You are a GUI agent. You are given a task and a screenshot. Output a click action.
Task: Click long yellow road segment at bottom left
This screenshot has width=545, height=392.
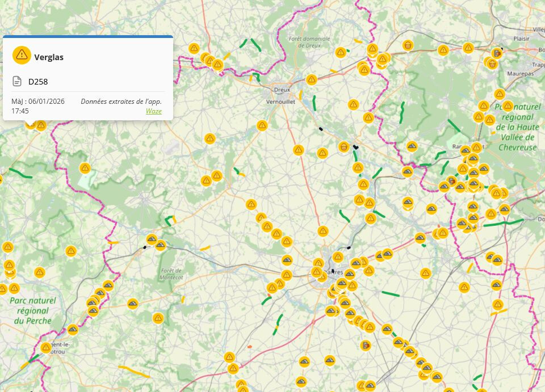click(134, 371)
